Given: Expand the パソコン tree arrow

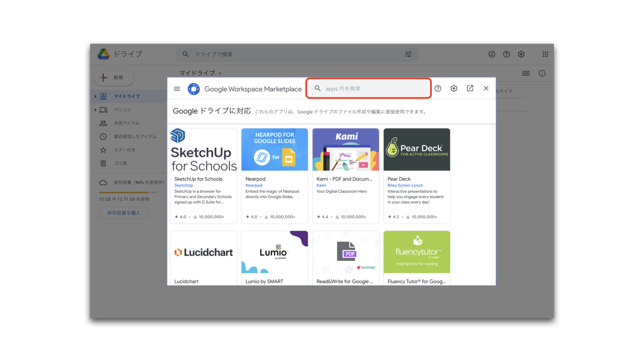Looking at the screenshot, I should point(96,110).
